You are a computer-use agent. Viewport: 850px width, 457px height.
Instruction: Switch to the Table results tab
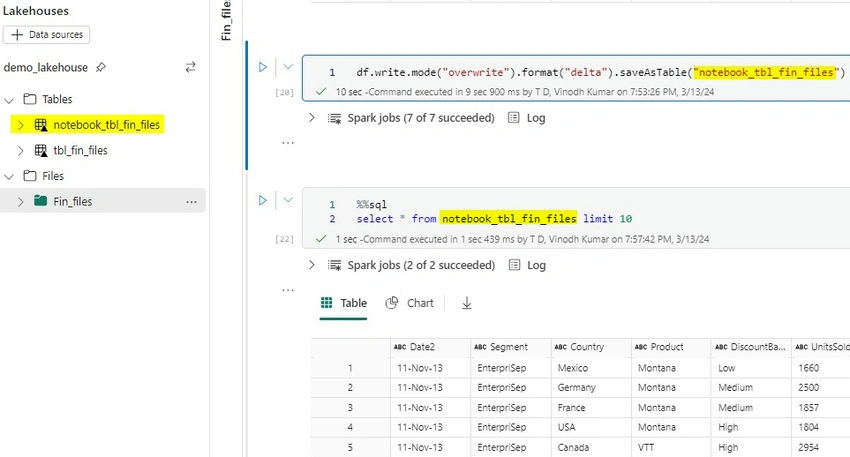pyautogui.click(x=344, y=303)
